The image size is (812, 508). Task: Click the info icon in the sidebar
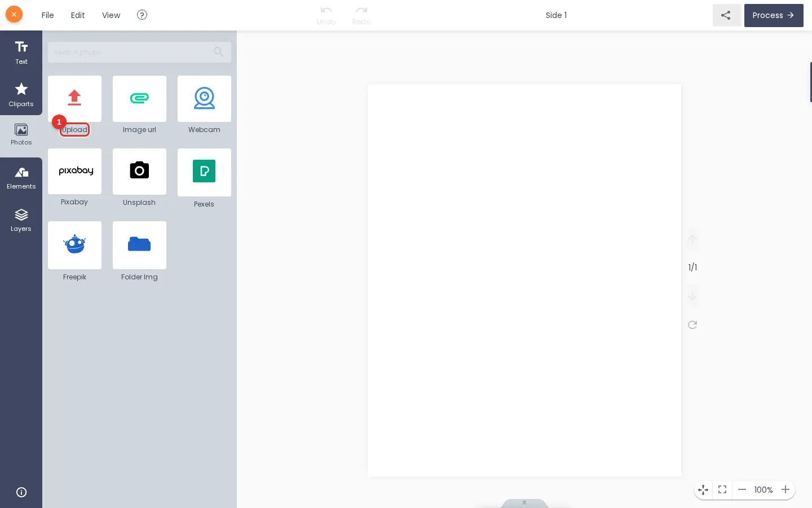click(21, 492)
